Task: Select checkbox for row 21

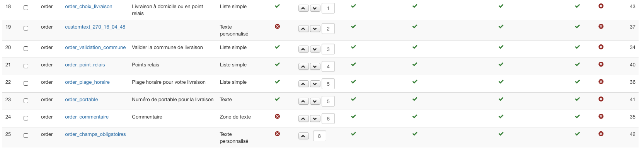Action: click(x=26, y=66)
